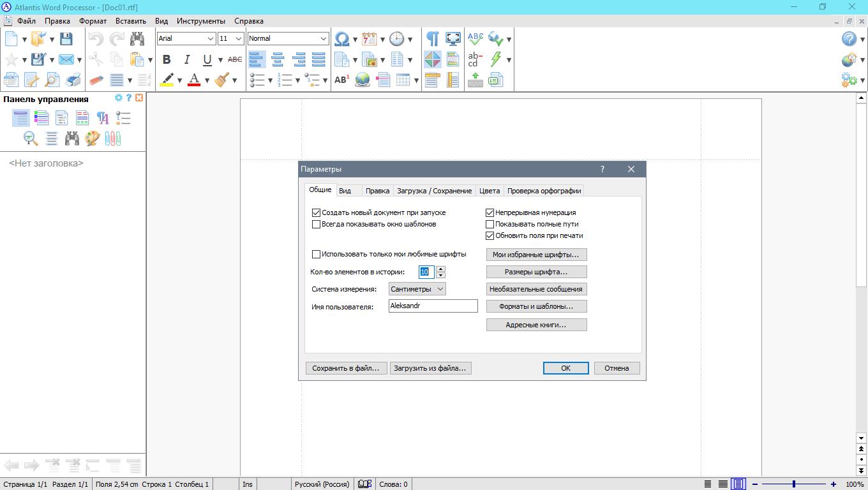Open the paper clips icon in control panel
Viewport: 868px width, 490px height.
pos(113,138)
